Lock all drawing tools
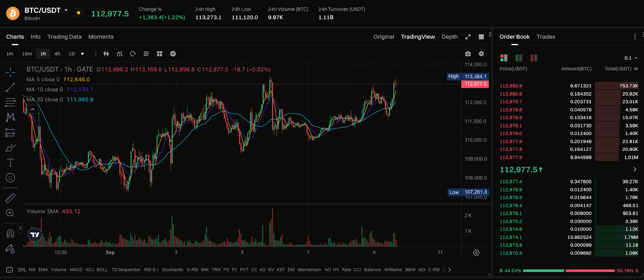Screen dimensions: 644x280 pyautogui.click(x=10, y=249)
